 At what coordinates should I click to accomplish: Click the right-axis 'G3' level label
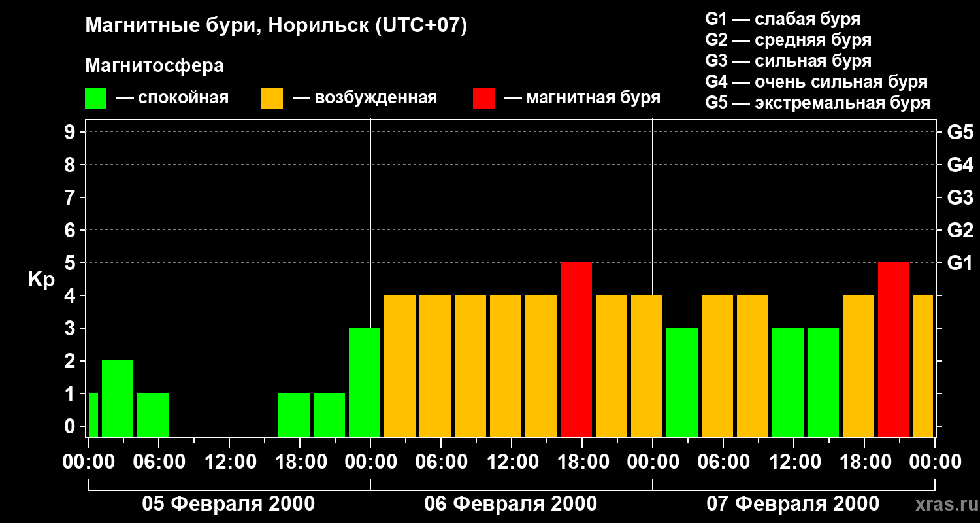point(960,197)
